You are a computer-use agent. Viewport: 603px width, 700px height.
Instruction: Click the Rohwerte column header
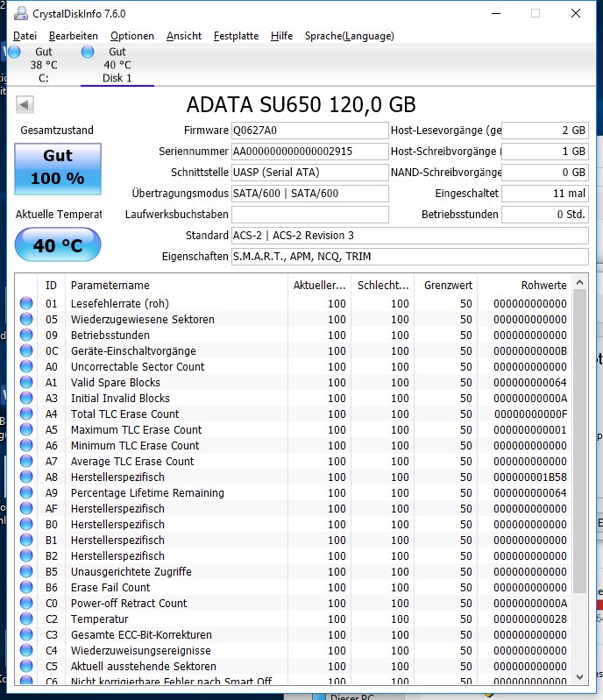pos(525,286)
